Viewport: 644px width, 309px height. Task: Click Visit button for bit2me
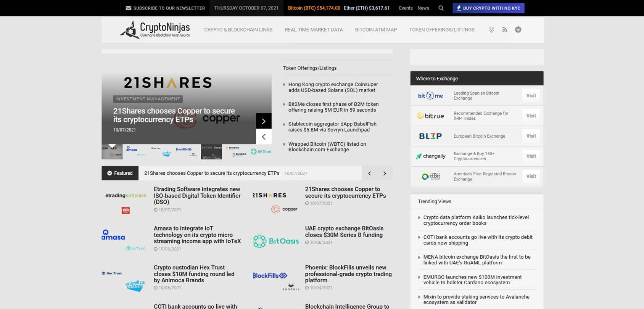pos(531,96)
